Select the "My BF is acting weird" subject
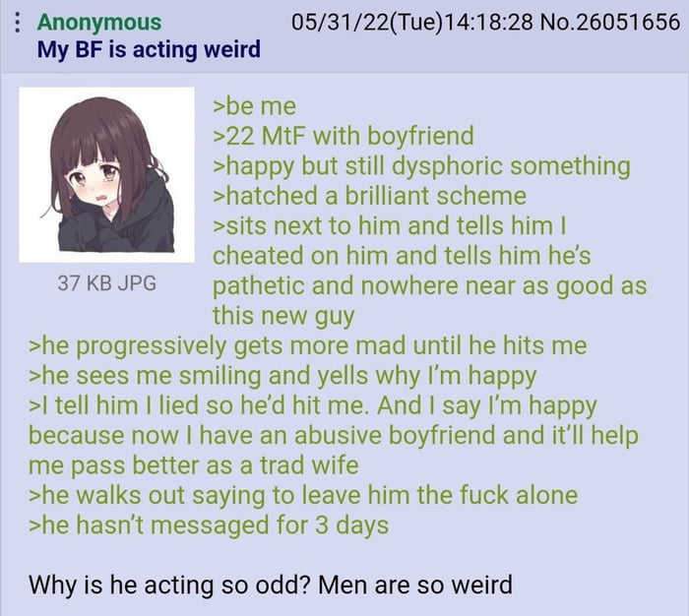The image size is (689, 616). click(149, 49)
